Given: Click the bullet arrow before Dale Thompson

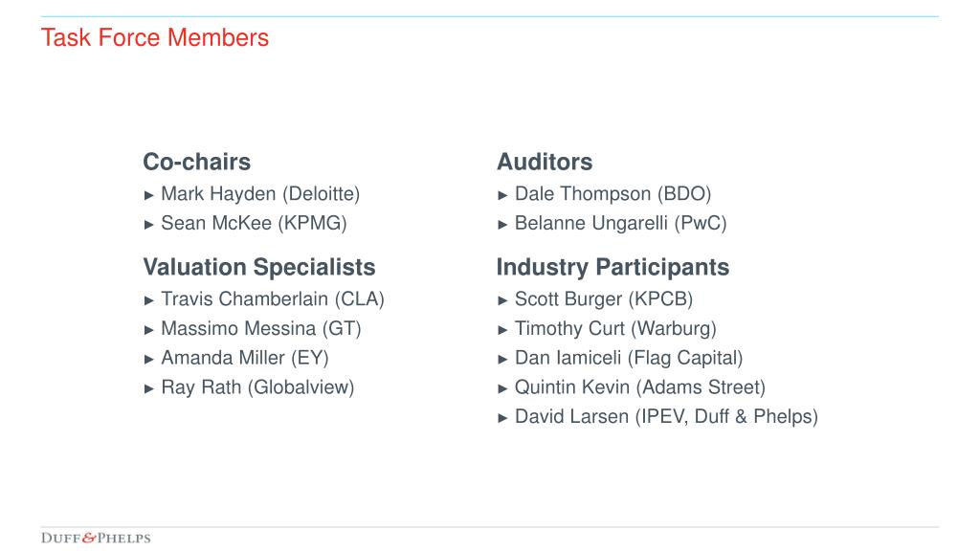Looking at the screenshot, I should coord(502,195).
